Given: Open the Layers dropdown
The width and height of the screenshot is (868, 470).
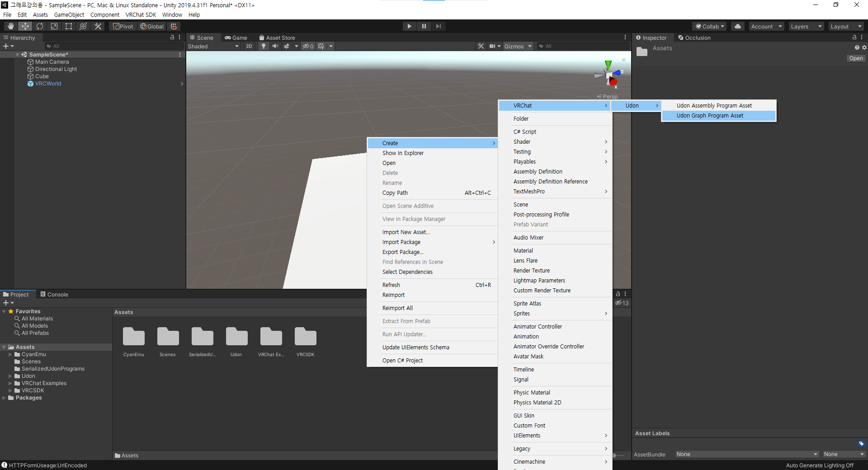Looking at the screenshot, I should (806, 26).
